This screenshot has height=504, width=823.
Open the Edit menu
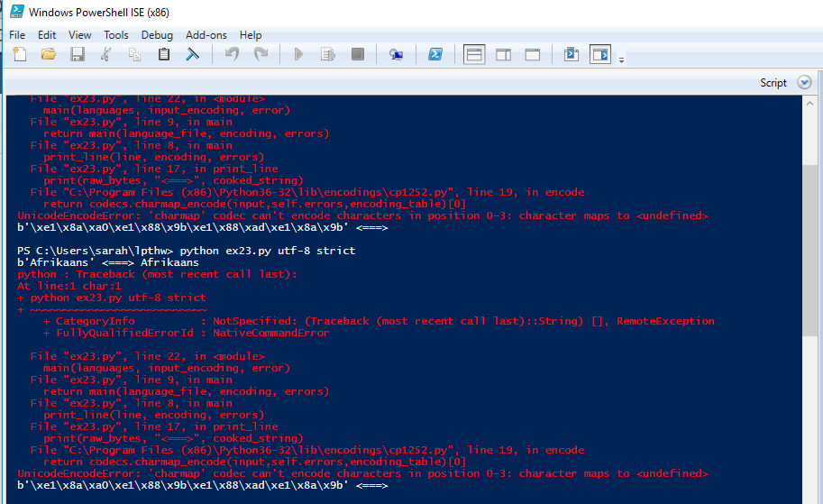click(47, 34)
